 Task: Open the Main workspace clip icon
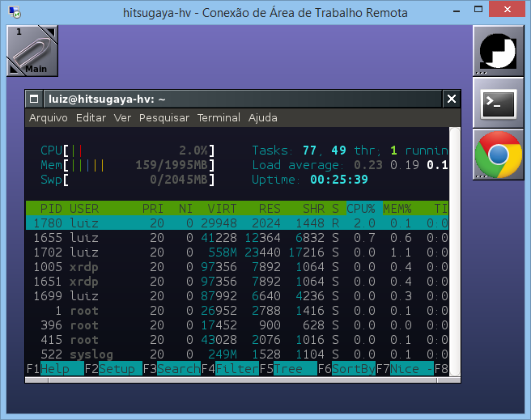(32, 51)
